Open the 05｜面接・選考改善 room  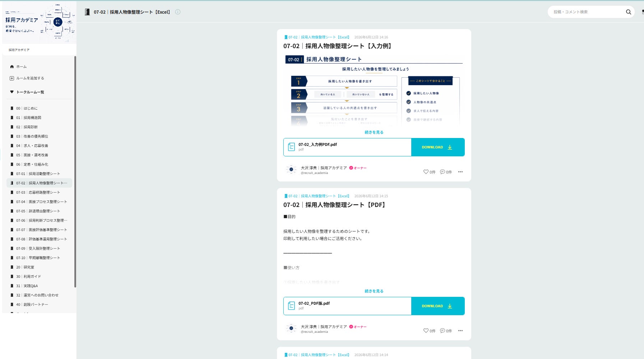pos(39,155)
